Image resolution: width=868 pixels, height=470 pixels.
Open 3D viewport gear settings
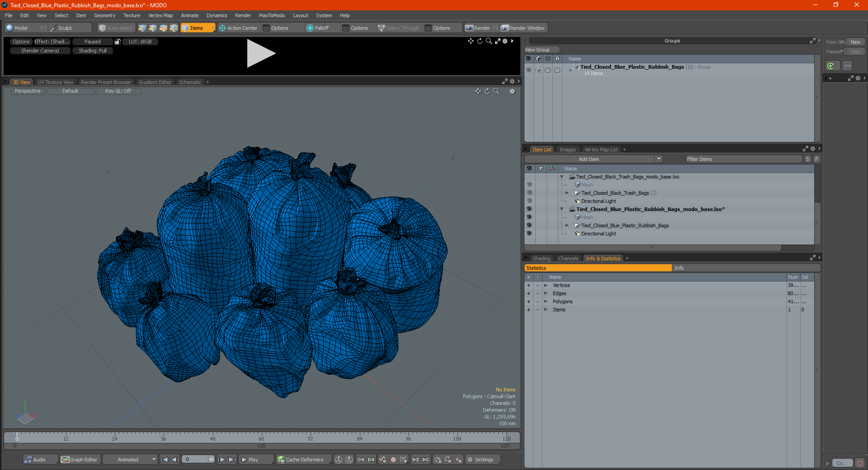pyautogui.click(x=512, y=91)
